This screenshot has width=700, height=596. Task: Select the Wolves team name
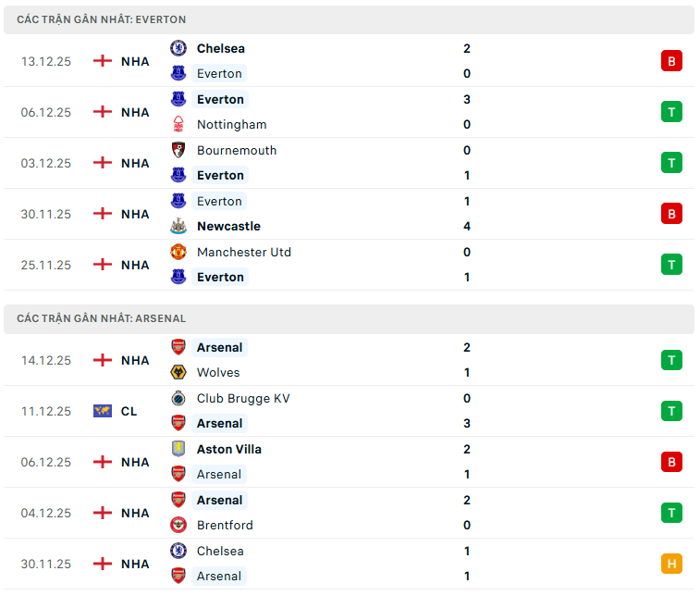[218, 373]
